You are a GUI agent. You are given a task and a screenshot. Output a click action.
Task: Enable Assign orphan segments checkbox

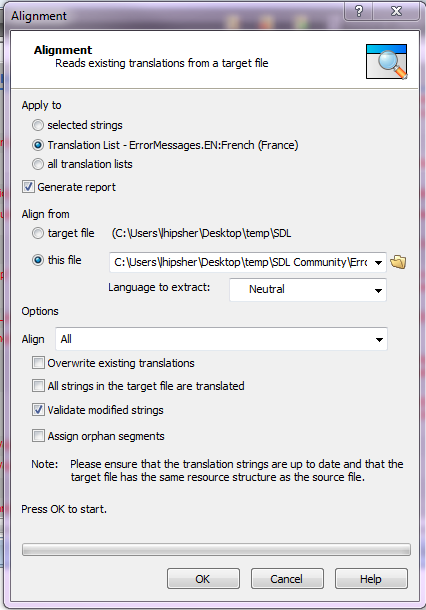tap(38, 436)
